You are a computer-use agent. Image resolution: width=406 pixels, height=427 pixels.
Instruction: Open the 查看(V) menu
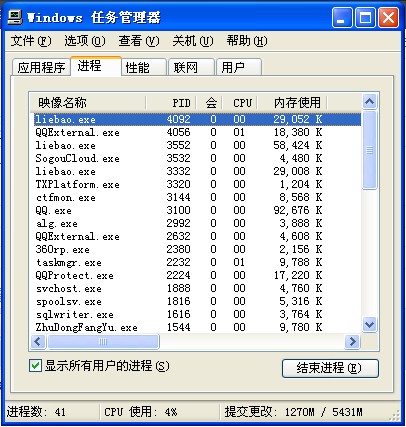pos(139,41)
